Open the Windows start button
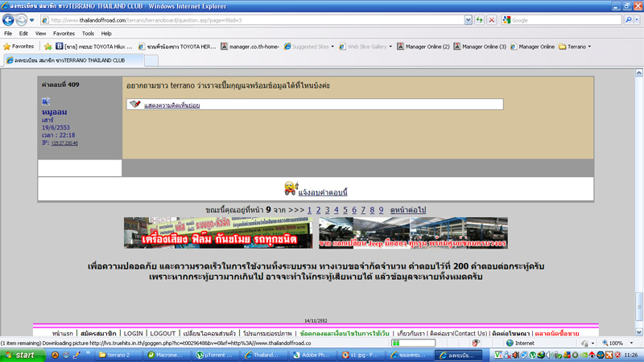Screen dimensions: 644x362 tap(21, 355)
